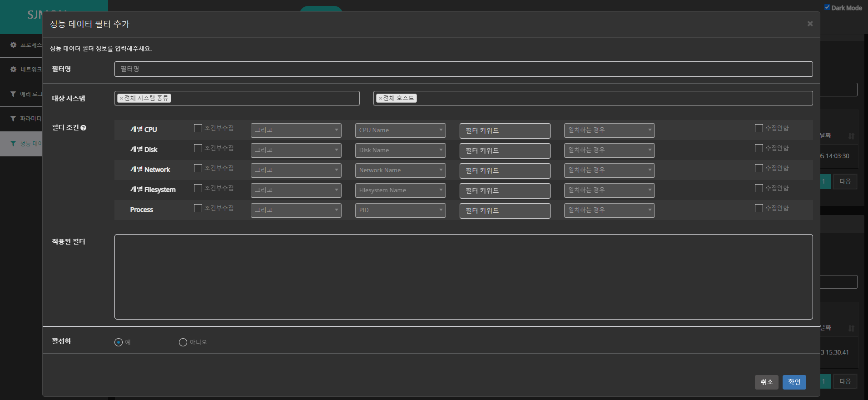This screenshot has height=400, width=868.
Task: Click the 전체 호스트 host selection field
Action: (x=593, y=98)
